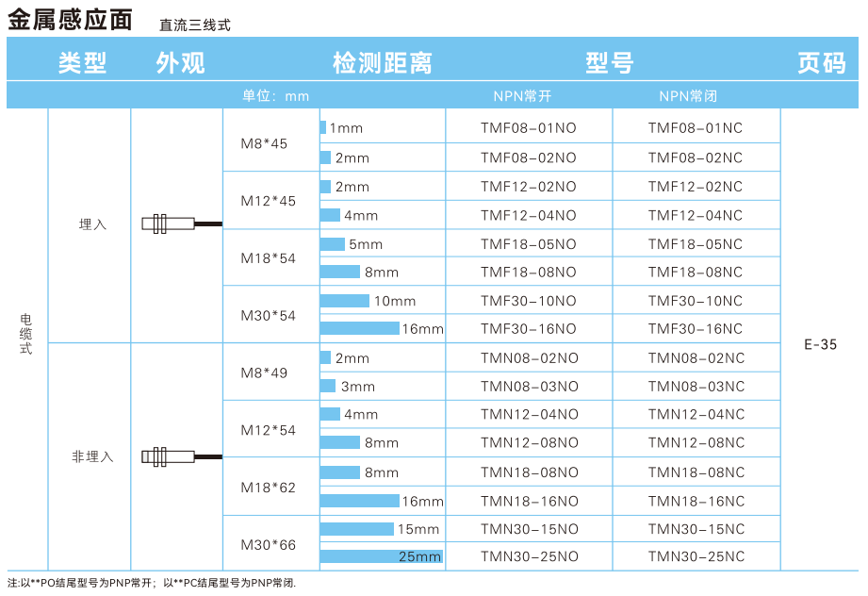Open model TMF08-01NO
Screen dimensions: 868x596
pos(528,128)
